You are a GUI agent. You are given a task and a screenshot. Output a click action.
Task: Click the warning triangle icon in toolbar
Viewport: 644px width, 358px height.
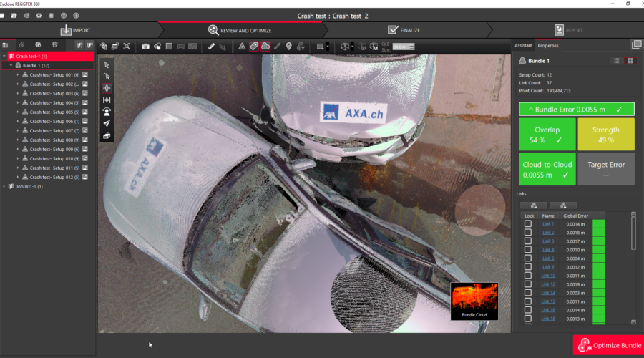coord(242,47)
